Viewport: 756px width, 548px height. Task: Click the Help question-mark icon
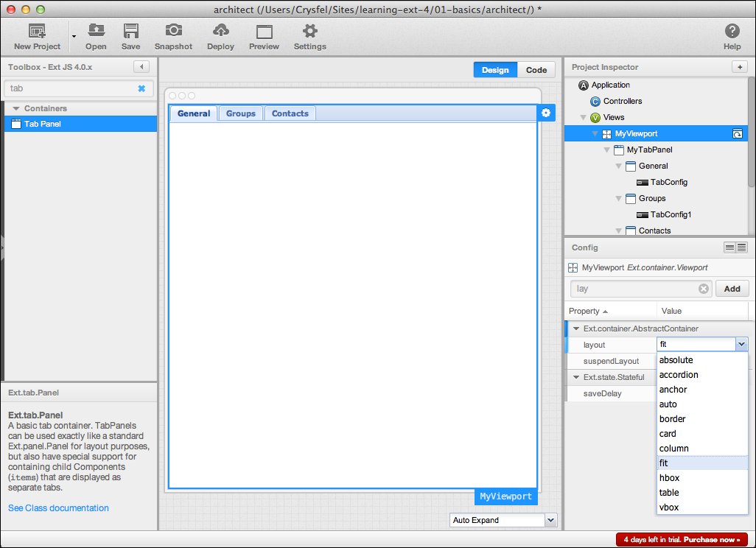click(732, 31)
